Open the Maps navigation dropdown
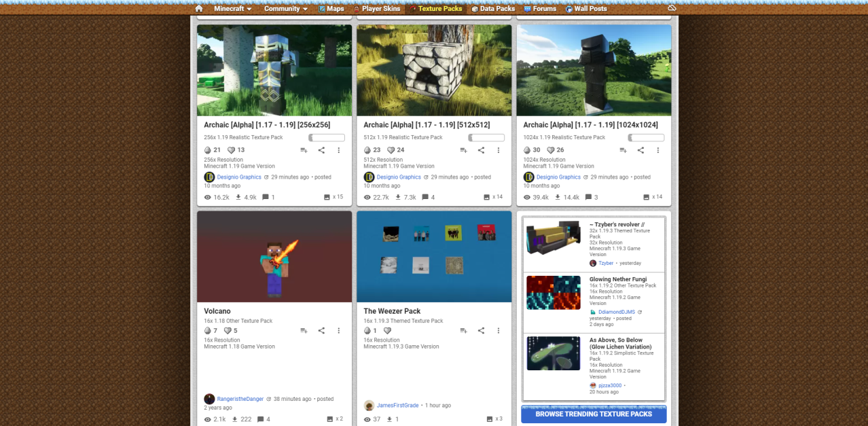The height and width of the screenshot is (426, 868). [332, 8]
